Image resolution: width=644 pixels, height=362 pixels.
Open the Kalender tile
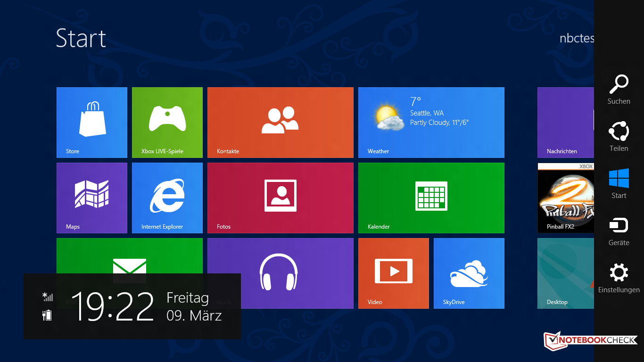click(x=431, y=198)
